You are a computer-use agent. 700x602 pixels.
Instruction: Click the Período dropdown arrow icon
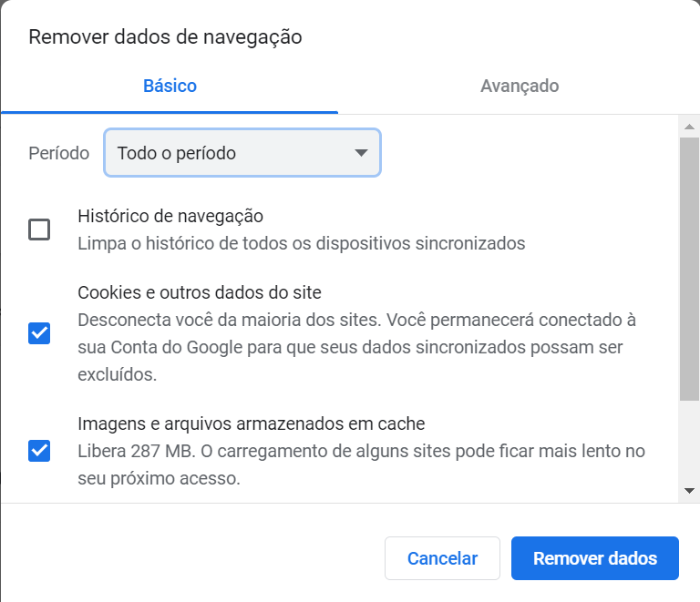pyautogui.click(x=361, y=153)
